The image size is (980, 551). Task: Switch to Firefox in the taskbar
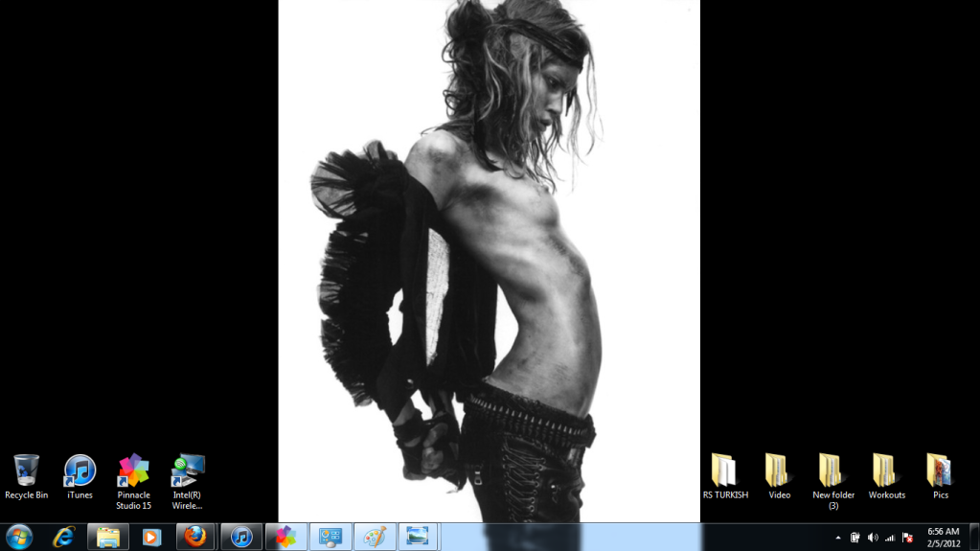(x=195, y=537)
